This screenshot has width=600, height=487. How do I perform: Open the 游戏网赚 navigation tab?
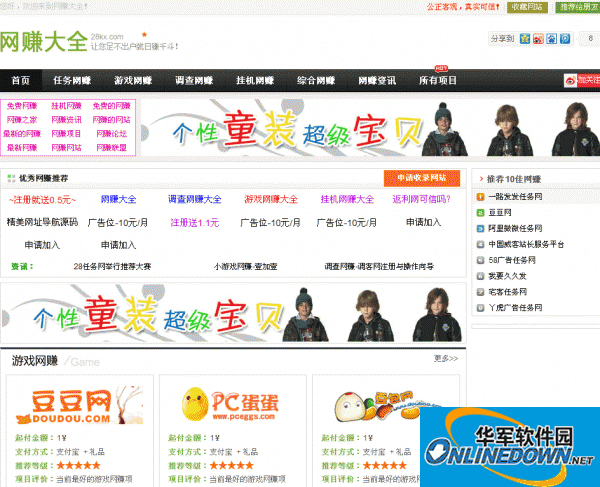pos(133,80)
